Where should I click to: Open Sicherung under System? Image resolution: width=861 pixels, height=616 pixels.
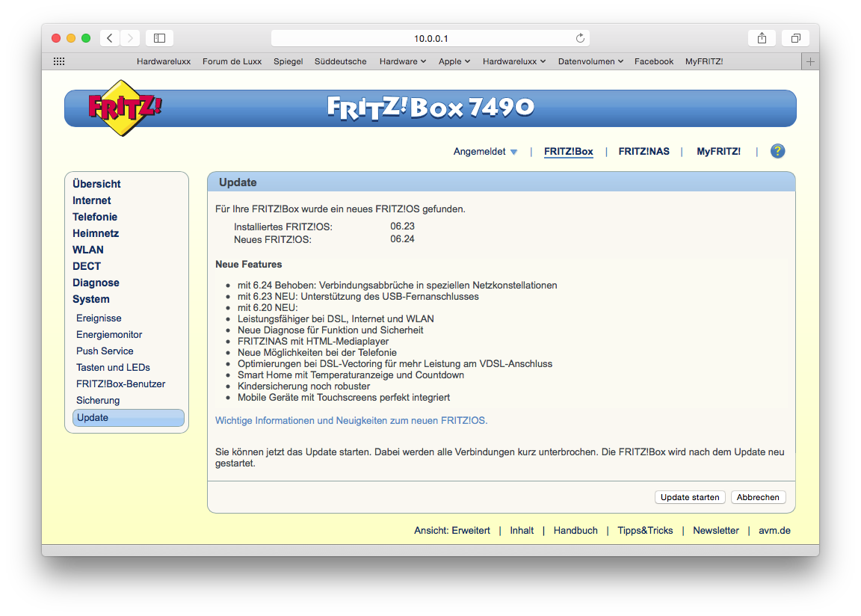tap(98, 400)
